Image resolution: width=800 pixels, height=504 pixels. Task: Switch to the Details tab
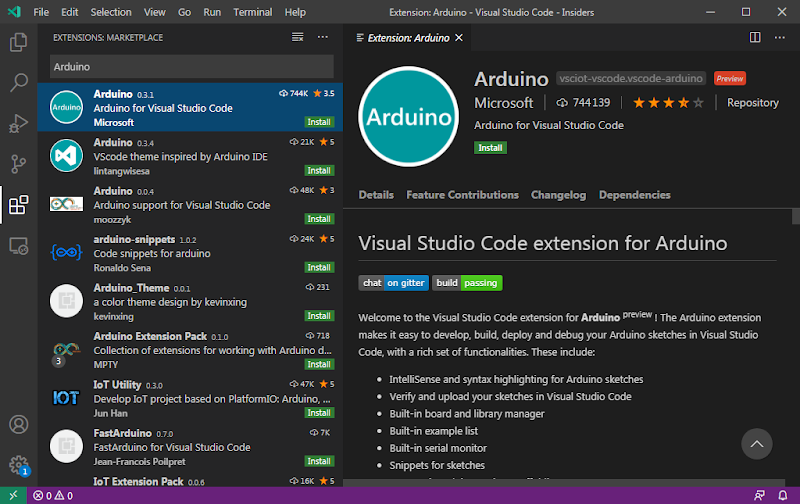point(376,195)
